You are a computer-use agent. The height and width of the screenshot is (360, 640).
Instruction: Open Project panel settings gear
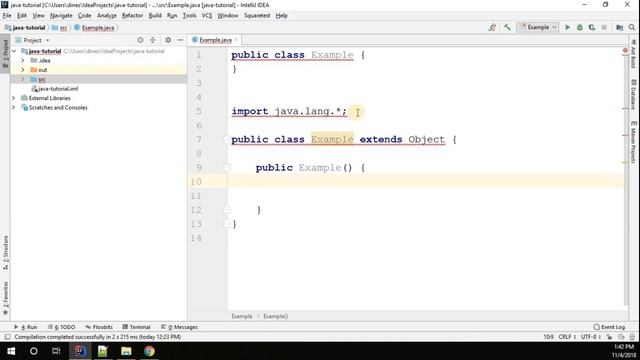click(168, 40)
